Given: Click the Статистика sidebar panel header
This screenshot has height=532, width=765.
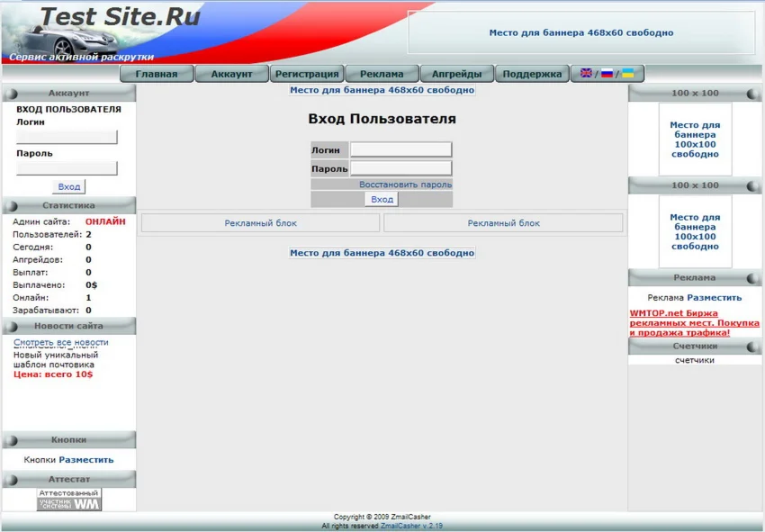Looking at the screenshot, I should (68, 205).
